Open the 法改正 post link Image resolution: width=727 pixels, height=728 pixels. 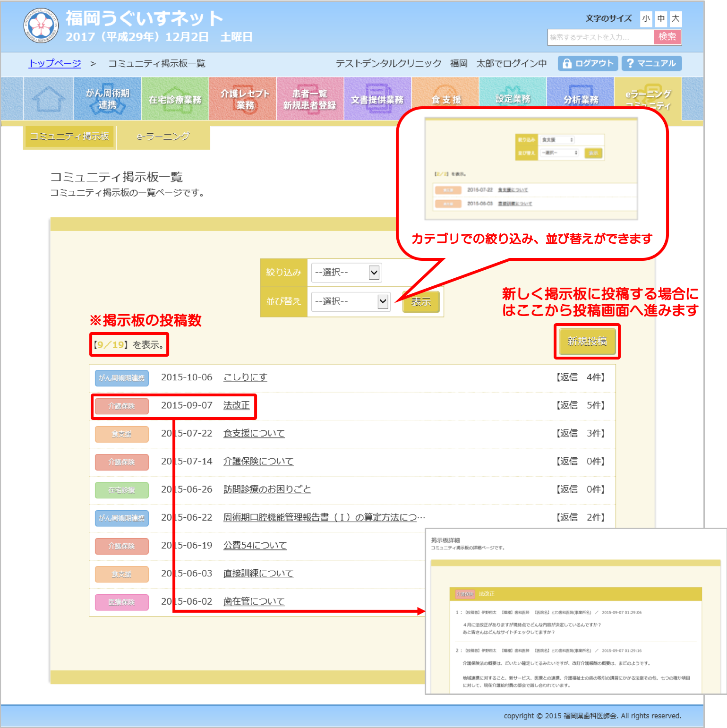[x=236, y=405]
